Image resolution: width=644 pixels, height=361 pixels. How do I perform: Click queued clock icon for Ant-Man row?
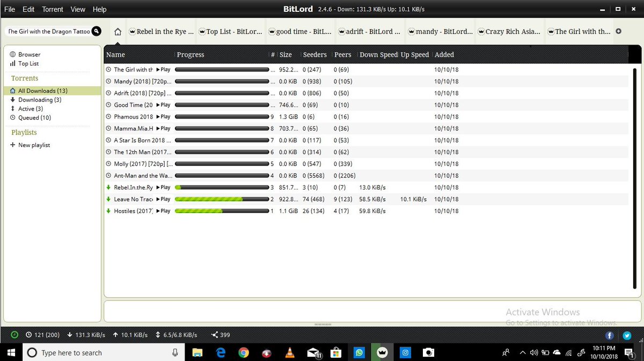[x=109, y=176]
